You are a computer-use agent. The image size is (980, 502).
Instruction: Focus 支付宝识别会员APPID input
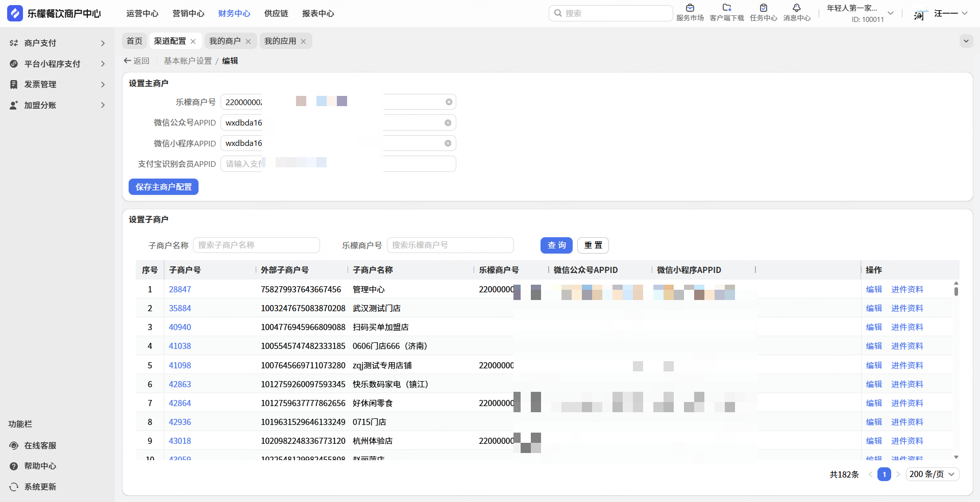[x=338, y=164]
